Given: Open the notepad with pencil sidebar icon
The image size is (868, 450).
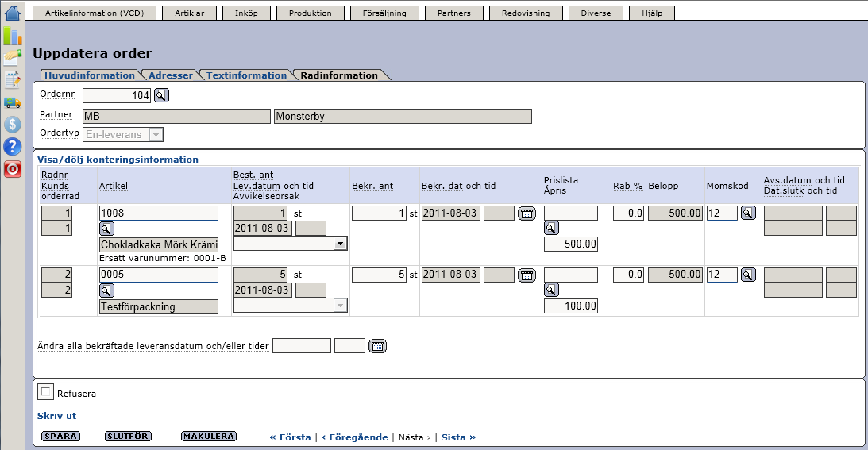Looking at the screenshot, I should [x=12, y=79].
